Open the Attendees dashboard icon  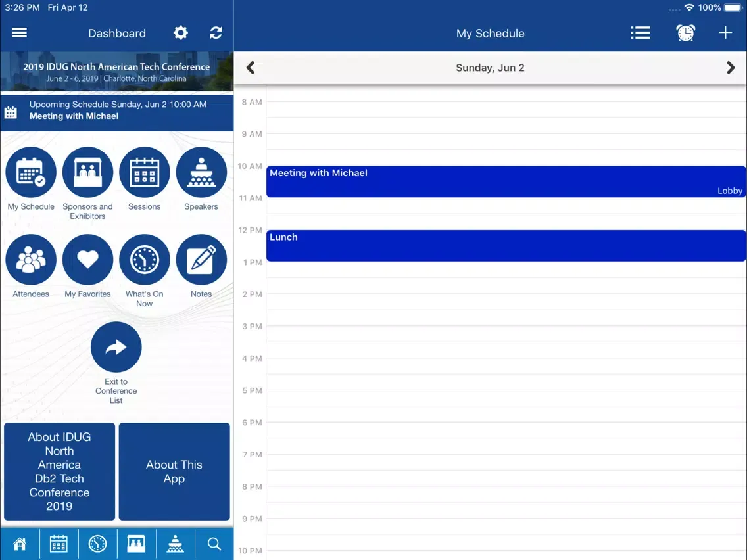point(31,260)
